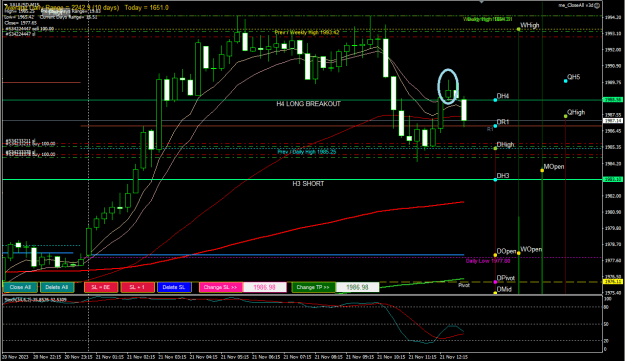Click the pink Change SL >> button
This screenshot has height=361, width=625.
pos(220,287)
